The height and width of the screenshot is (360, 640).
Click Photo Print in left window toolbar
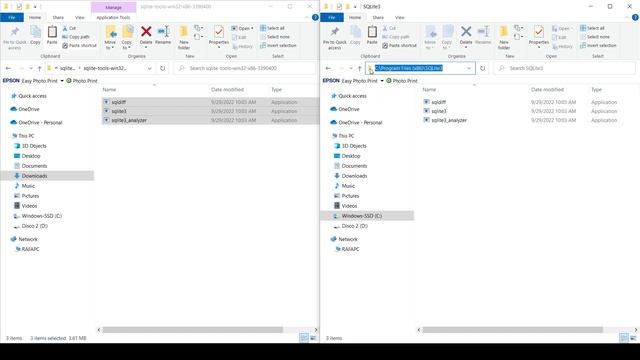click(x=82, y=81)
